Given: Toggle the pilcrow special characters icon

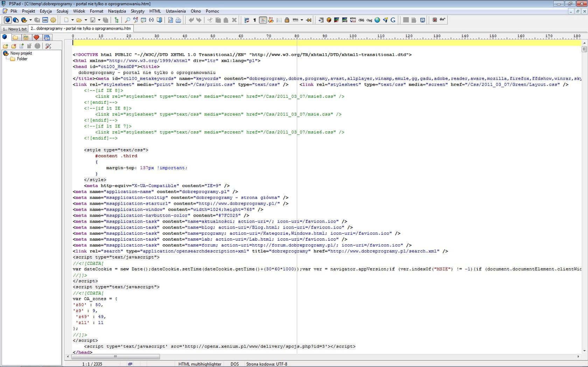Looking at the screenshot, I should click(x=254, y=20).
